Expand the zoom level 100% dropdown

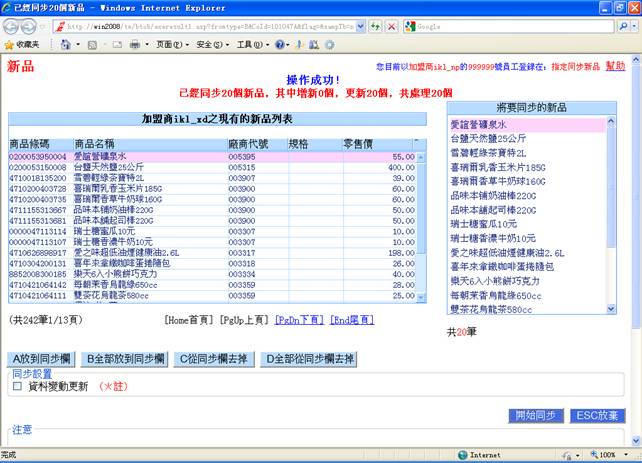click(x=625, y=455)
